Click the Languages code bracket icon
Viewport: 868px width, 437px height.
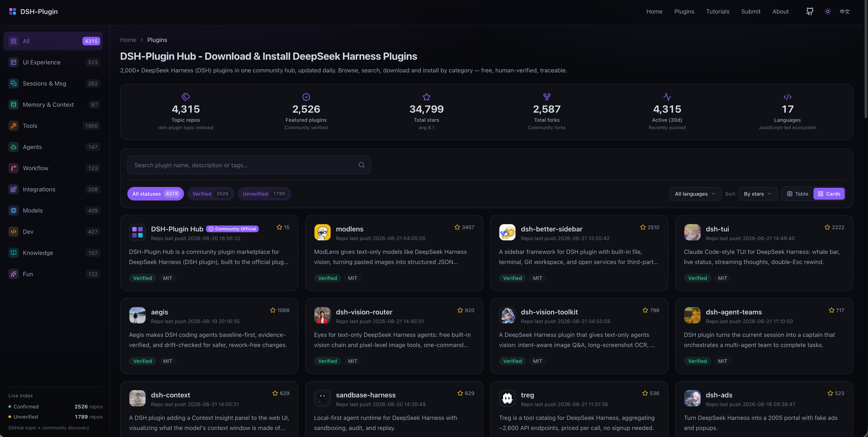click(x=787, y=97)
